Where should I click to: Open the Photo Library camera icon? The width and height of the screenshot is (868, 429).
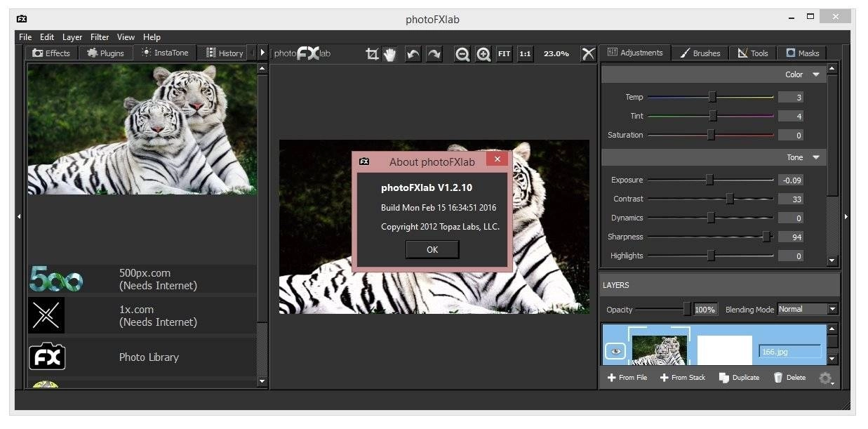tap(47, 357)
